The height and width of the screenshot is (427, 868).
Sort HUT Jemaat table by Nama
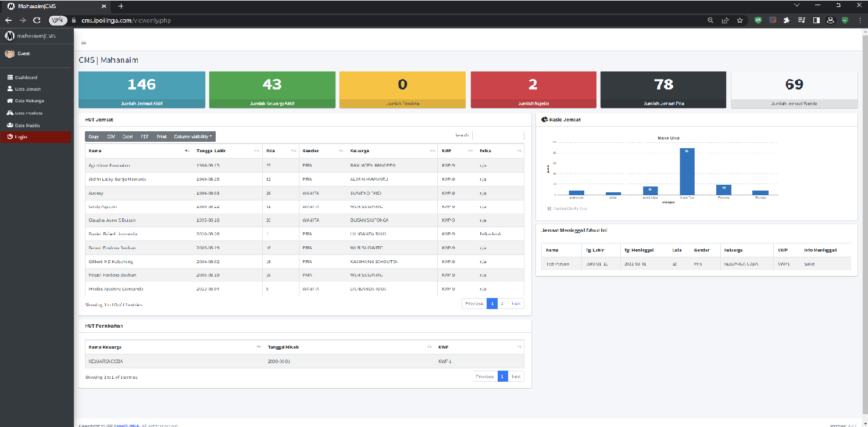(x=139, y=151)
